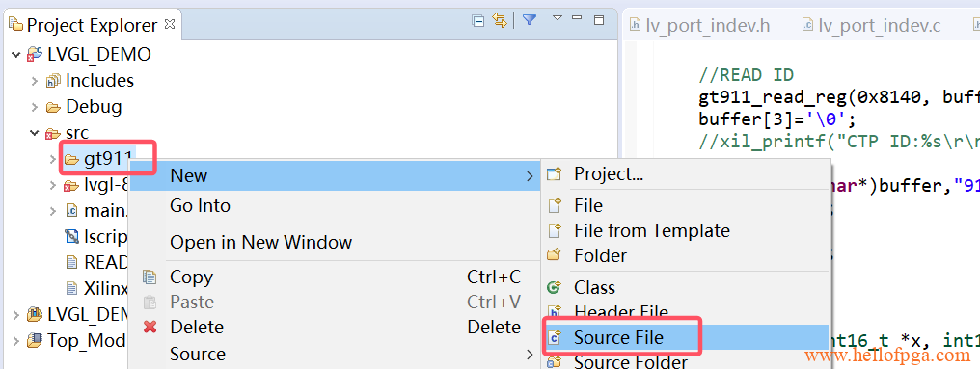Collapse the src folder

(x=35, y=133)
